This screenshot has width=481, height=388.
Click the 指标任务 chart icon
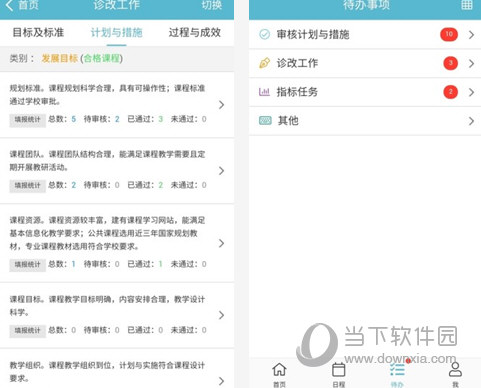coord(264,92)
